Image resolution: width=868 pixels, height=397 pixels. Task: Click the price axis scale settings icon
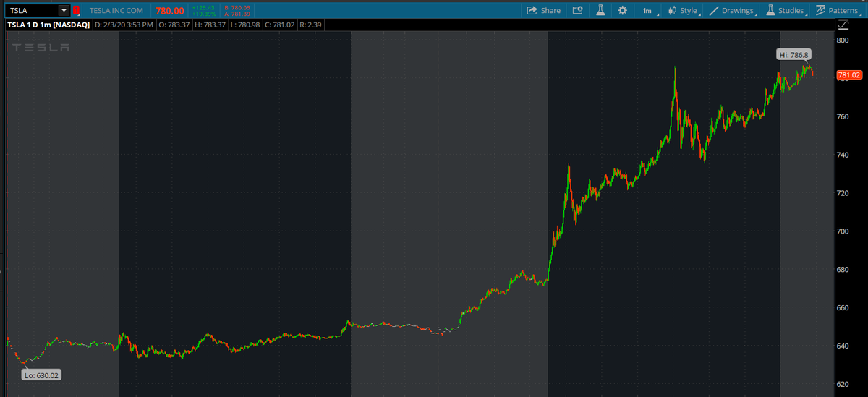843,25
